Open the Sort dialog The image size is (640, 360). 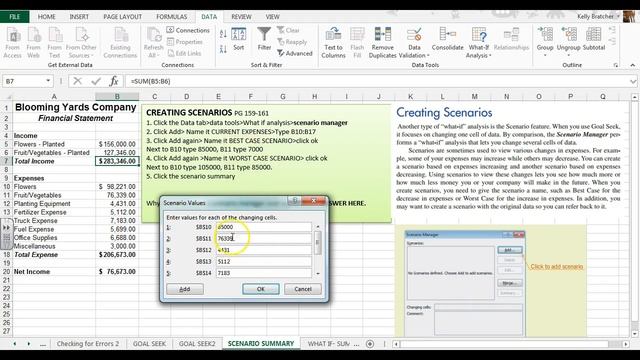pos(239,39)
